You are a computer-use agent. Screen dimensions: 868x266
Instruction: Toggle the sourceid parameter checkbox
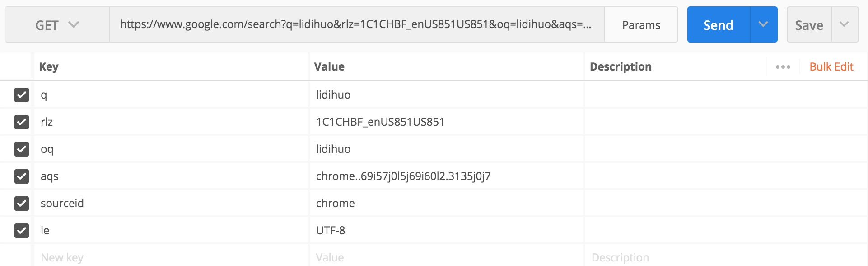click(x=22, y=204)
